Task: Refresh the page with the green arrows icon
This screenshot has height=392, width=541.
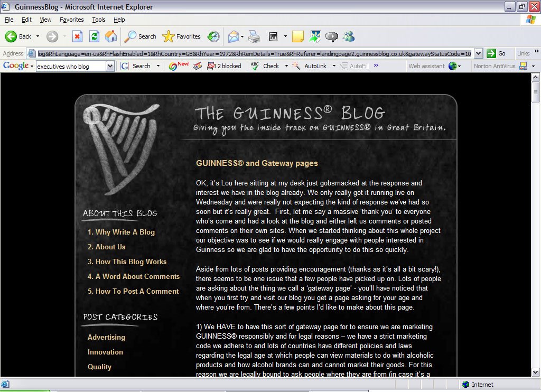Action: 94,36
